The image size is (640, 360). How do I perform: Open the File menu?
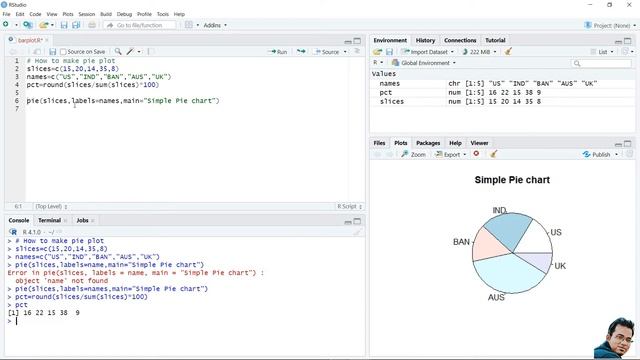pos(7,14)
